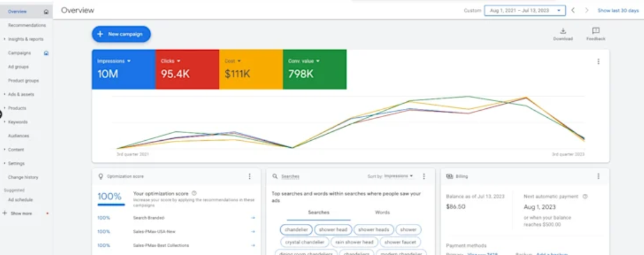Screen dimensions: 644x255
Task: Expand Keywords section in sidebar
Action: [5, 122]
